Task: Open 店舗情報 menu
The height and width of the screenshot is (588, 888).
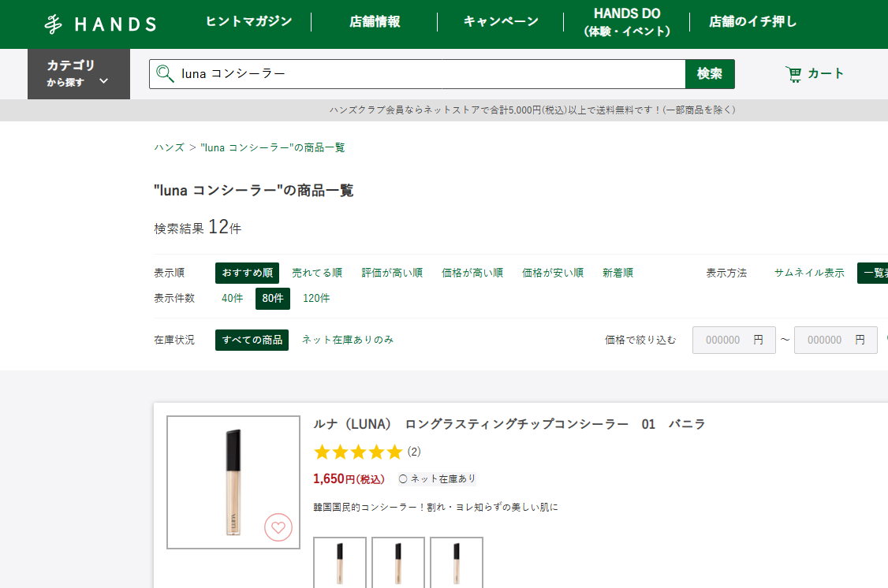Action: click(x=375, y=21)
